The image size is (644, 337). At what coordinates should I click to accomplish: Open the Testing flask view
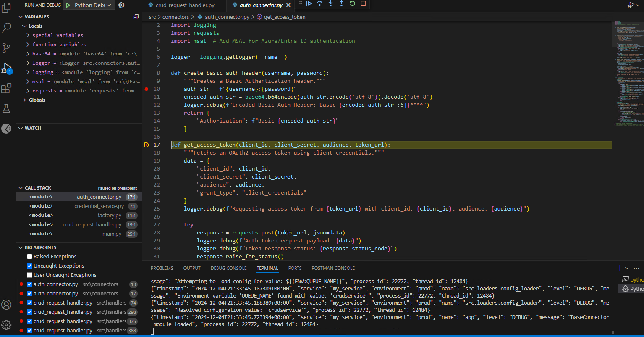(6, 108)
